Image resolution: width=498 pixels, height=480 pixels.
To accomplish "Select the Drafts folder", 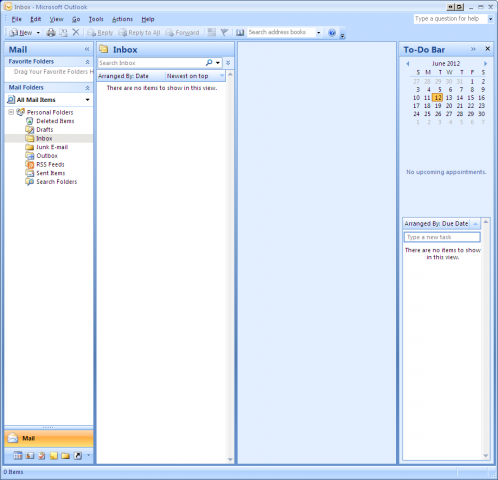I will (45, 130).
